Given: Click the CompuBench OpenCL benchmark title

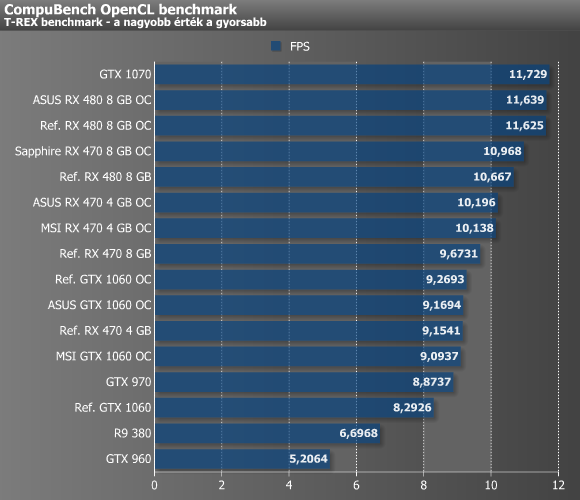Looking at the screenshot, I should pos(121,9).
